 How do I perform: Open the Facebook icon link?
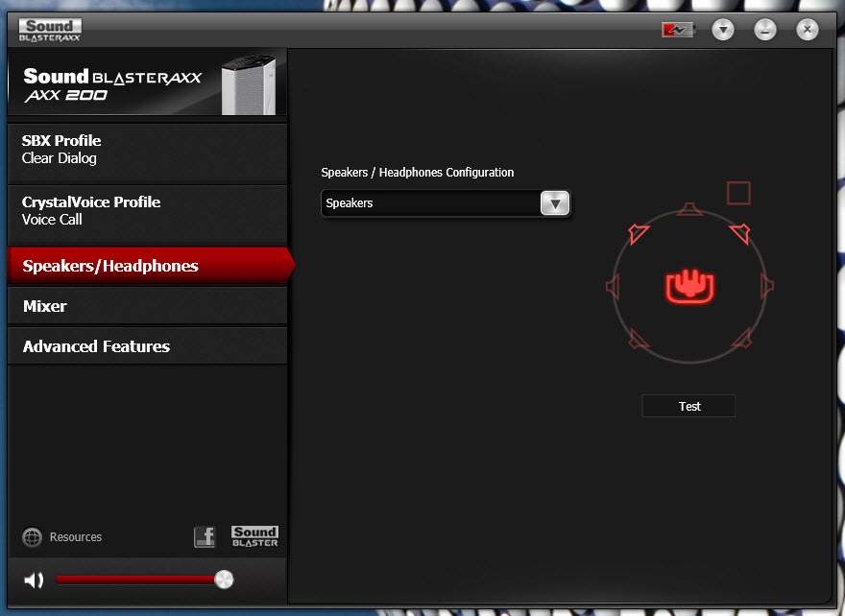point(205,537)
